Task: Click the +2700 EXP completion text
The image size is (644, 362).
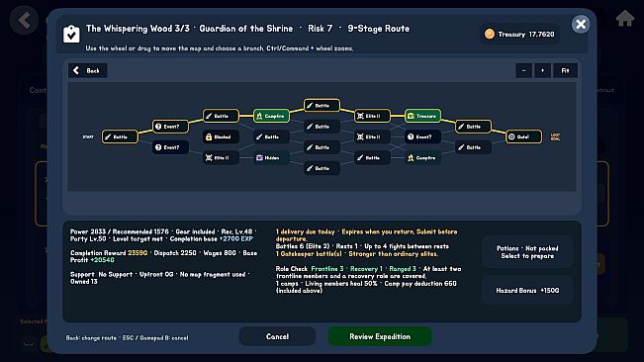Action: click(x=236, y=239)
